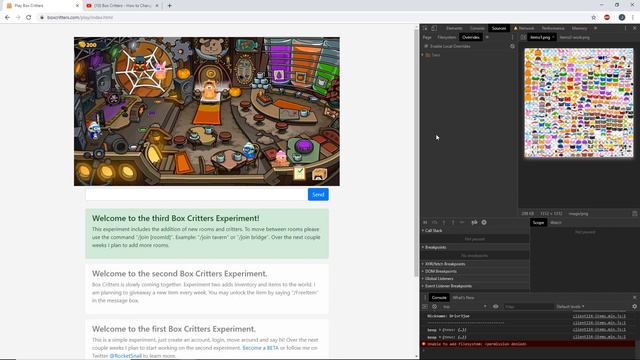Open the navigator pane options menu
Screen dimensions: 640x360
coord(513,37)
